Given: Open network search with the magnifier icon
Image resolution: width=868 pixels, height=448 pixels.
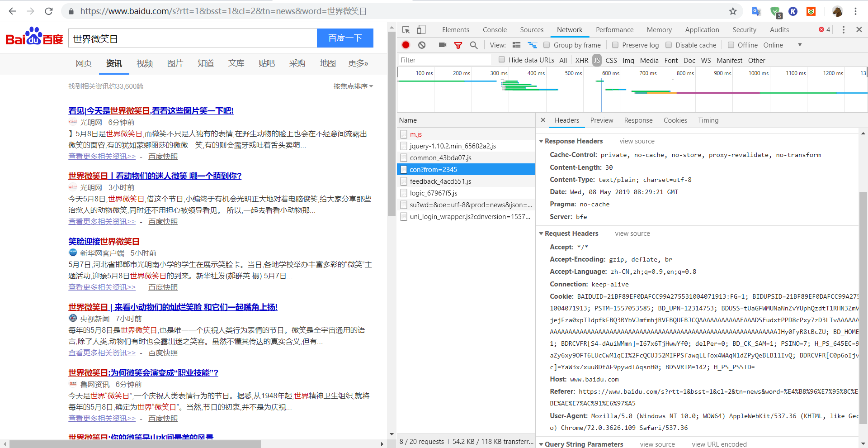Looking at the screenshot, I should [473, 45].
